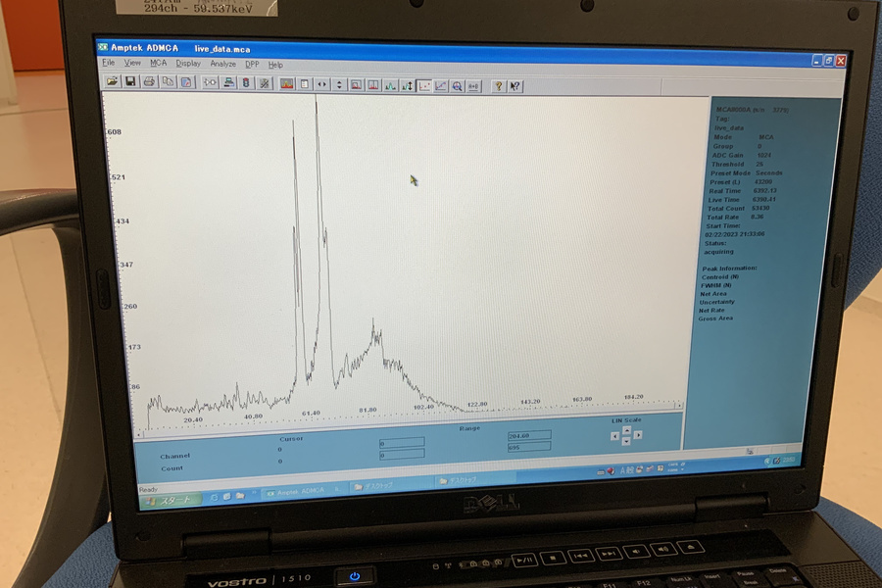Open the File menu
The image size is (882, 588).
tap(109, 63)
